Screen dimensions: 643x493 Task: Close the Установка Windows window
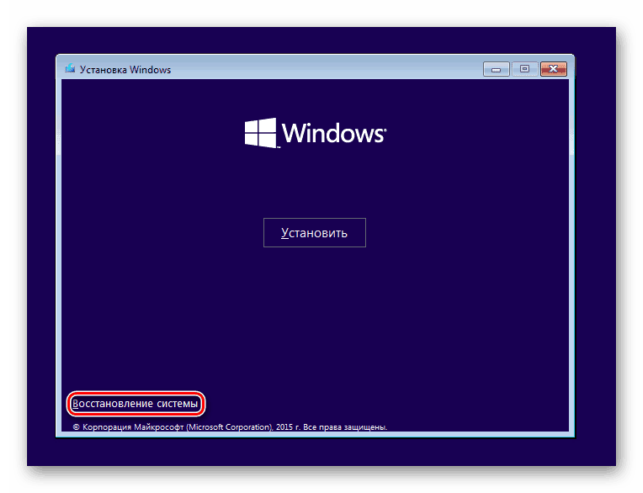553,69
